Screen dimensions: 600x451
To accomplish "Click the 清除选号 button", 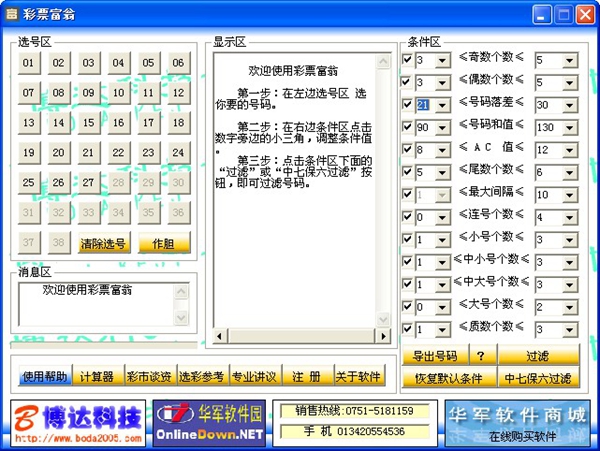I will pos(103,244).
